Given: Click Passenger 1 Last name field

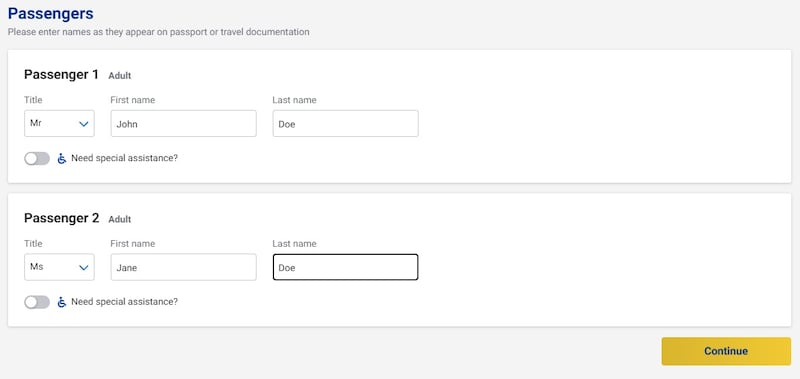Looking at the screenshot, I should tap(345, 123).
